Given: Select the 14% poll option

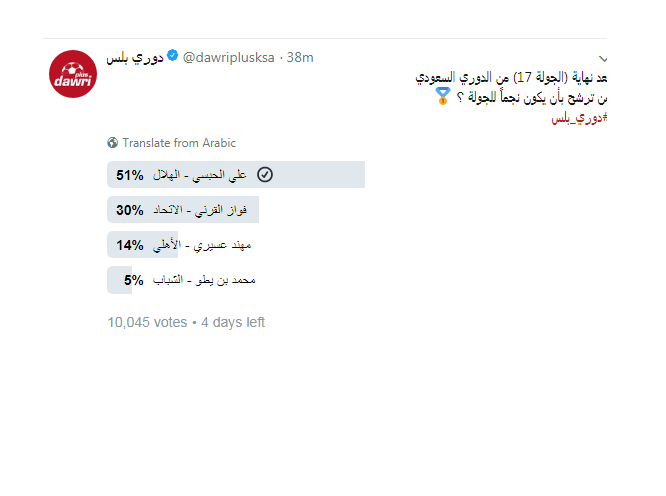Looking at the screenshot, I should coord(179,245).
